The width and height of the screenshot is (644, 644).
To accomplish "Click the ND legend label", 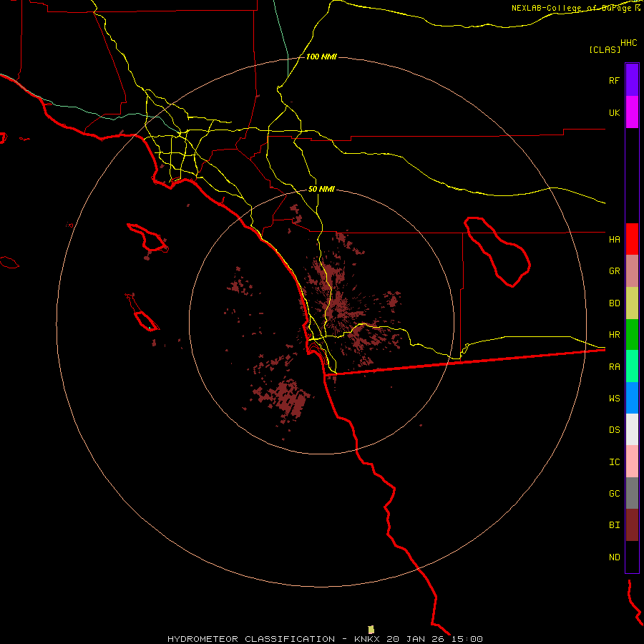I will click(x=614, y=557).
